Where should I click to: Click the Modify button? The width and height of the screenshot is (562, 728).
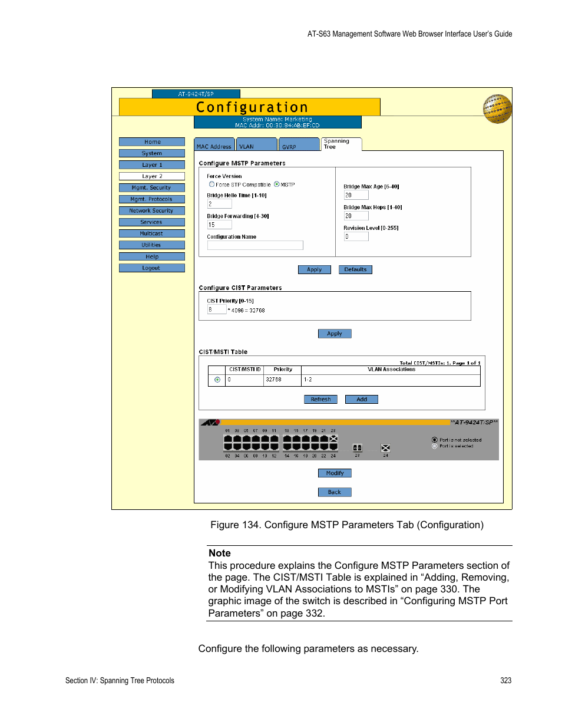tap(335, 473)
